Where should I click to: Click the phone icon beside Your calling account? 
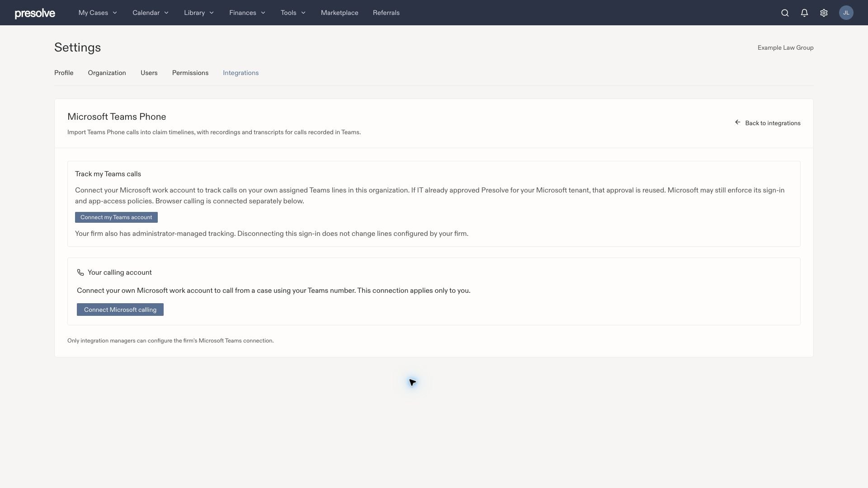point(80,272)
